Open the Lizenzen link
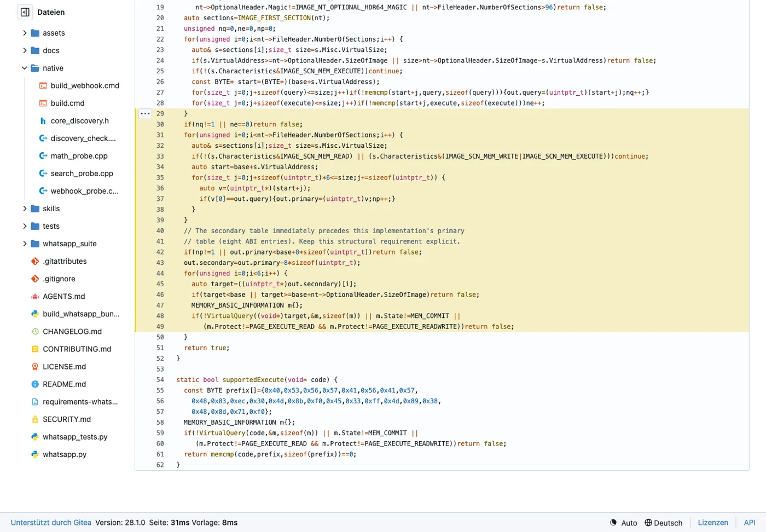The width and height of the screenshot is (766, 532). point(713,523)
